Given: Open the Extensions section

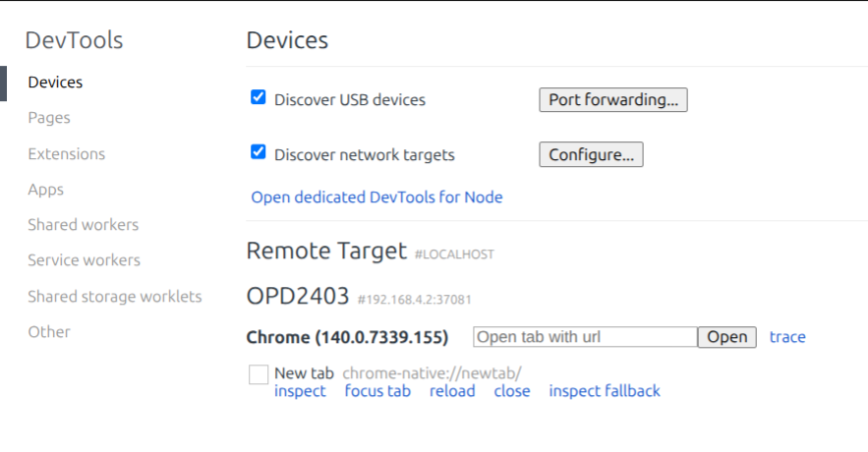Looking at the screenshot, I should pos(66,154).
